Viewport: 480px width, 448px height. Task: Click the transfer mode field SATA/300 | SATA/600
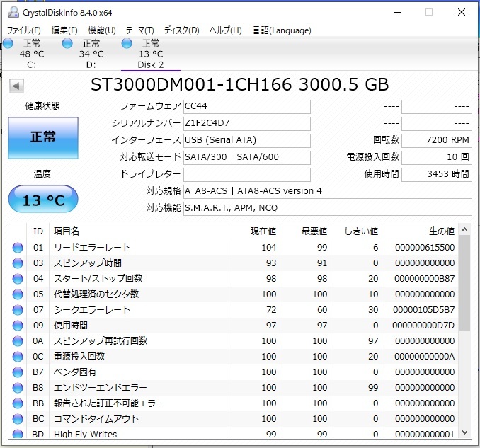click(x=247, y=158)
